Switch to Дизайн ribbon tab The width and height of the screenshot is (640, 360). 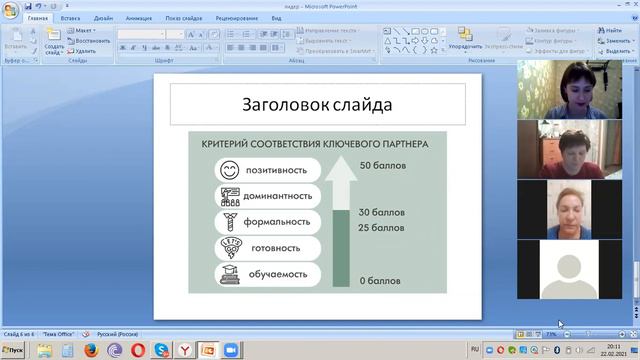click(103, 18)
